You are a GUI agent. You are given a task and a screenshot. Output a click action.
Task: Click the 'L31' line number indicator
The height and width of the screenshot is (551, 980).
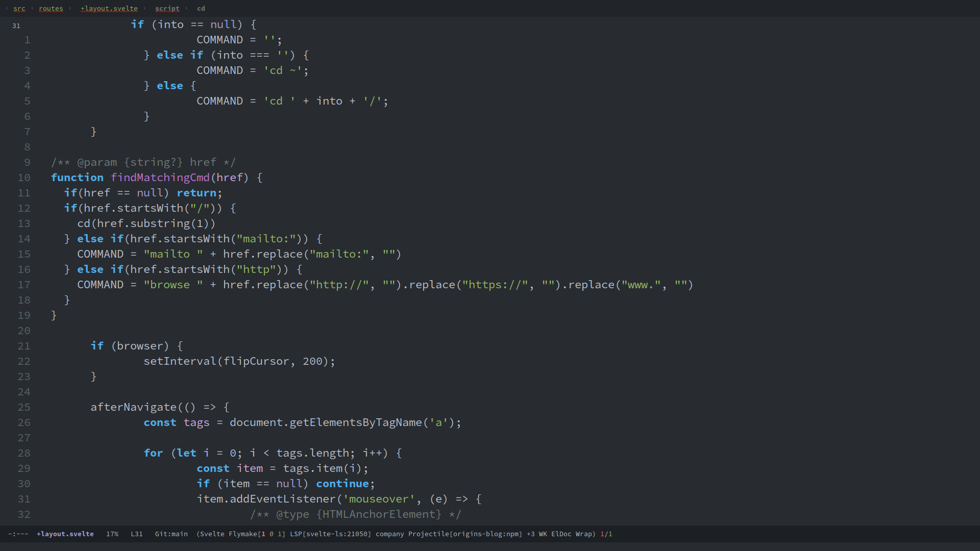click(x=137, y=534)
